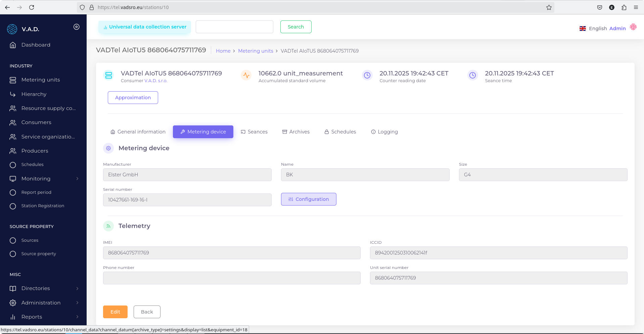
Task: Expand the Directories submenu chevron
Action: pyautogui.click(x=77, y=288)
